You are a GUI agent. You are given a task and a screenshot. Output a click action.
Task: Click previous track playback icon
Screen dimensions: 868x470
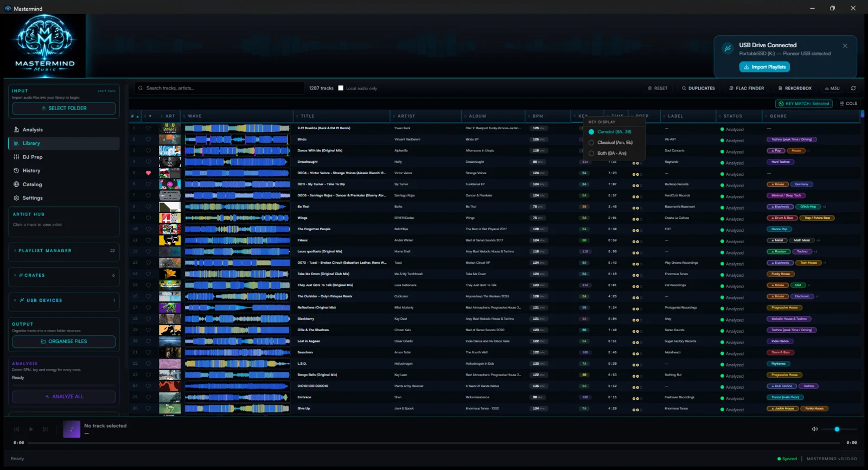pos(16,429)
